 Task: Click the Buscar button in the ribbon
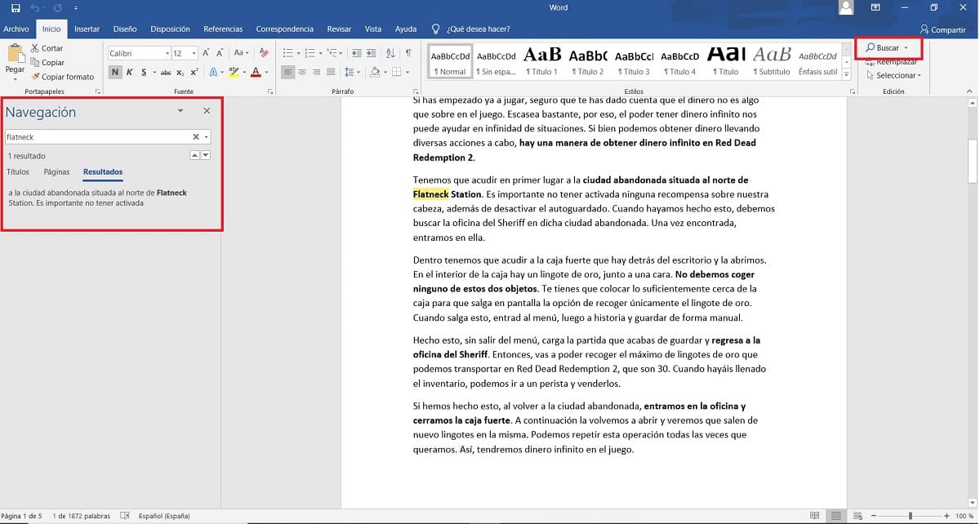887,48
